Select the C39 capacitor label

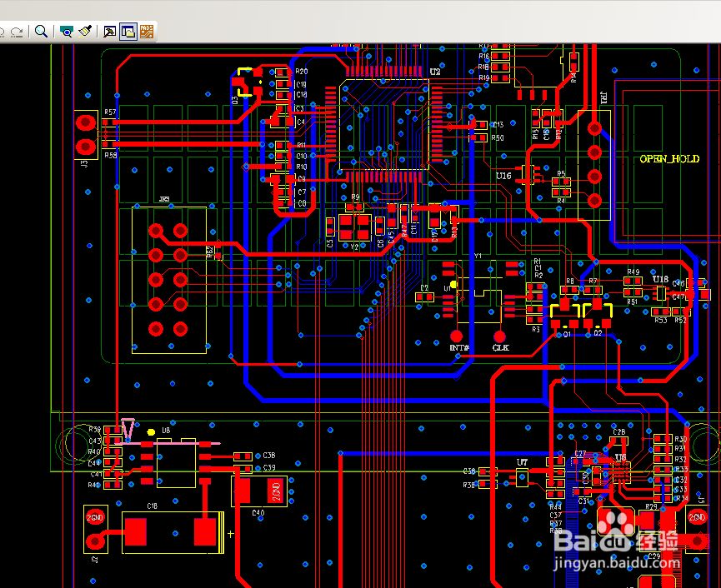pos(269,467)
